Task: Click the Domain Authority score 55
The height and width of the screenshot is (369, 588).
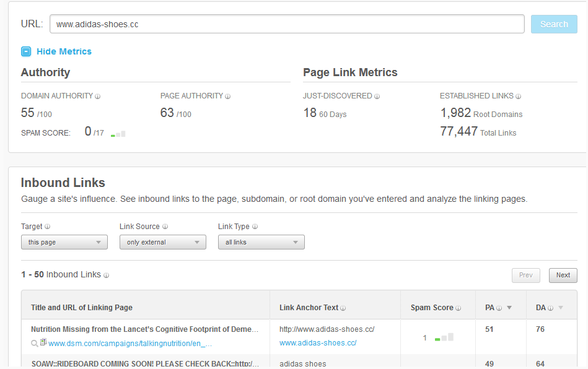Action: (28, 113)
